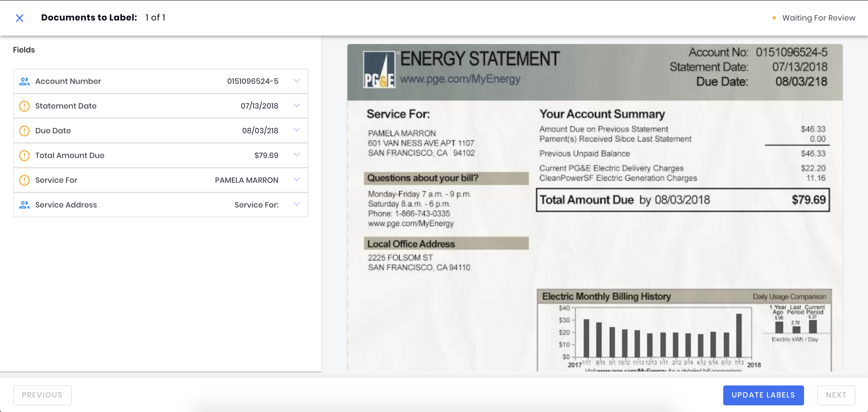
Task: Expand the Account Number field chevron
Action: 296,81
